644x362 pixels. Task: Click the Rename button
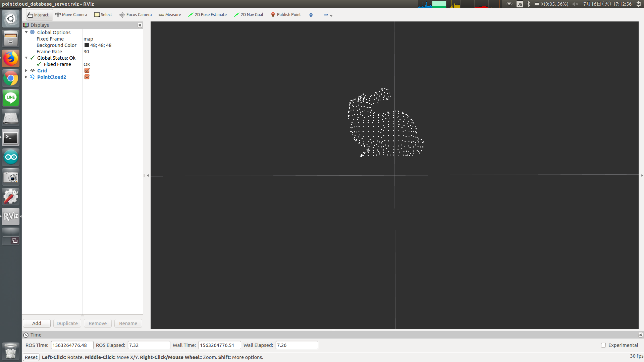[x=128, y=323]
